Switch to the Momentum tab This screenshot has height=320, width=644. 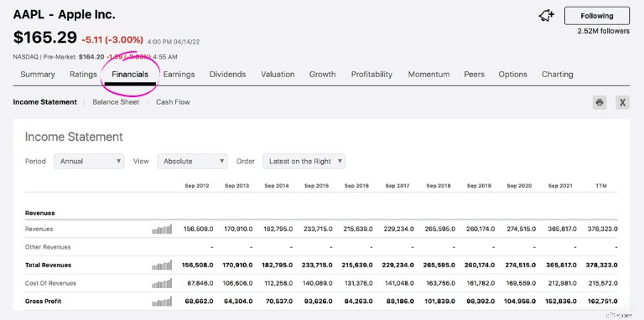428,75
